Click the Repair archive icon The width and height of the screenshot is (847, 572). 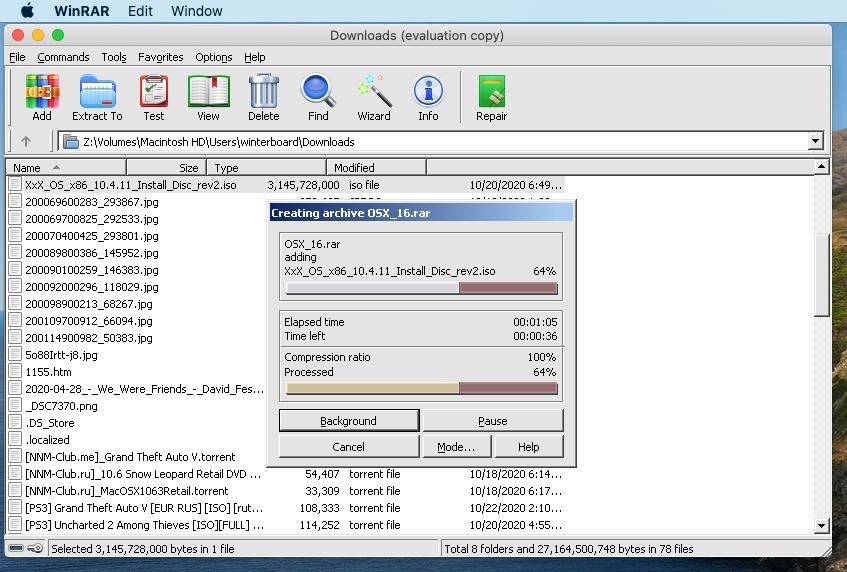[492, 97]
